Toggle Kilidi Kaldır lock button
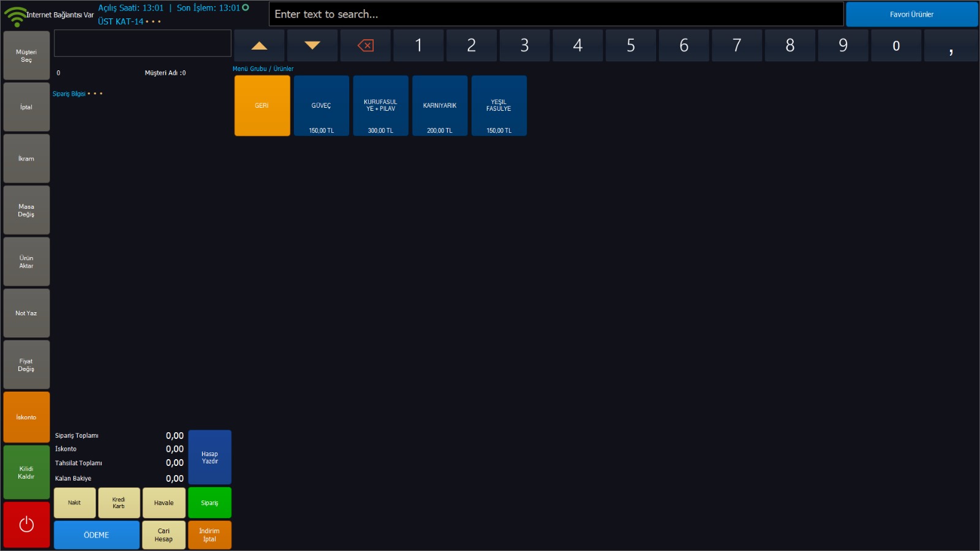The width and height of the screenshot is (980, 551). pos(26,473)
